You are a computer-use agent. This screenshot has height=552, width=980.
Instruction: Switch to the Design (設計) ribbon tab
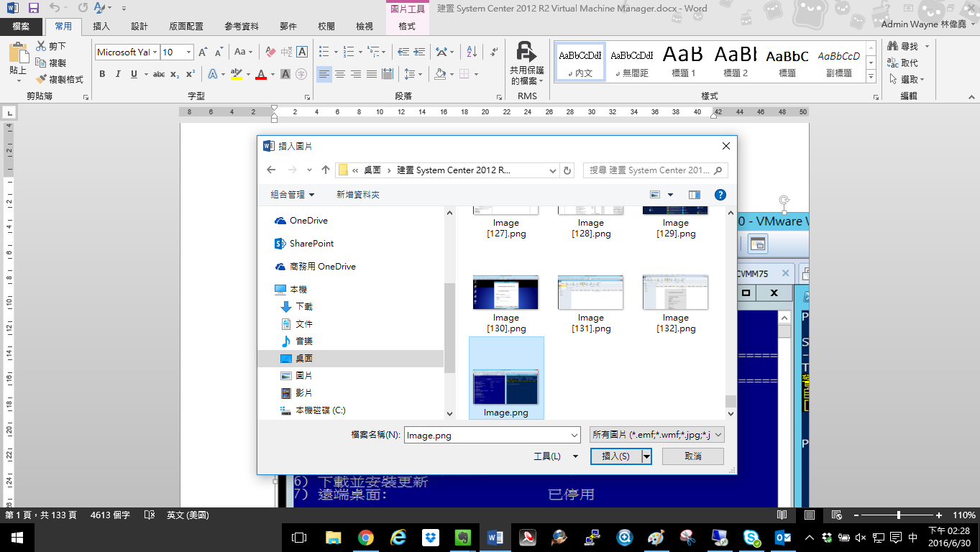139,27
